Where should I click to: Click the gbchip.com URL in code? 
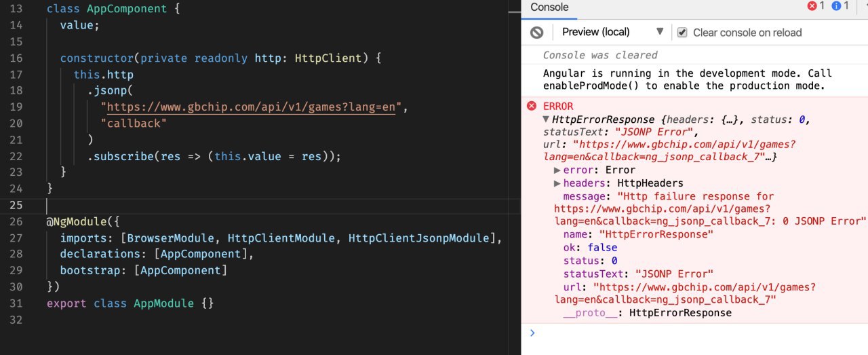click(251, 107)
